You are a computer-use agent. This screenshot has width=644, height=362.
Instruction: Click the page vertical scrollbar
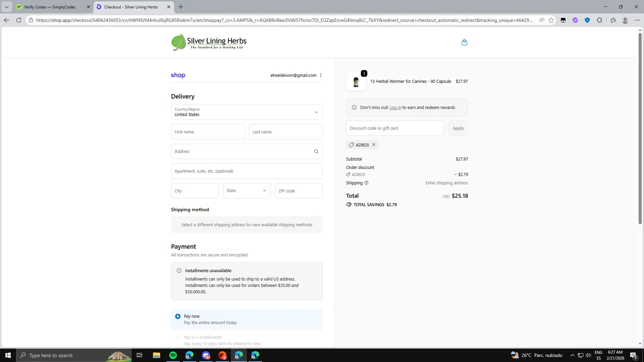tap(640, 129)
